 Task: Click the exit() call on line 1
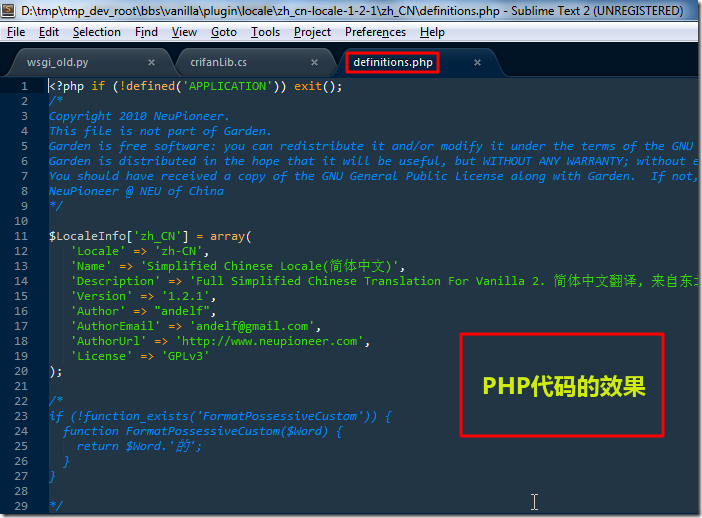click(x=318, y=86)
